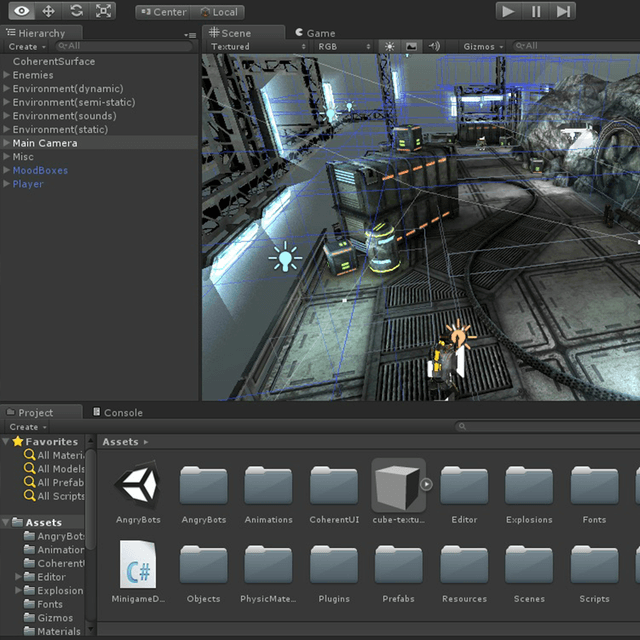Viewport: 640px width, 640px height.
Task: Toggle Center pivot mode button
Action: tap(163, 12)
